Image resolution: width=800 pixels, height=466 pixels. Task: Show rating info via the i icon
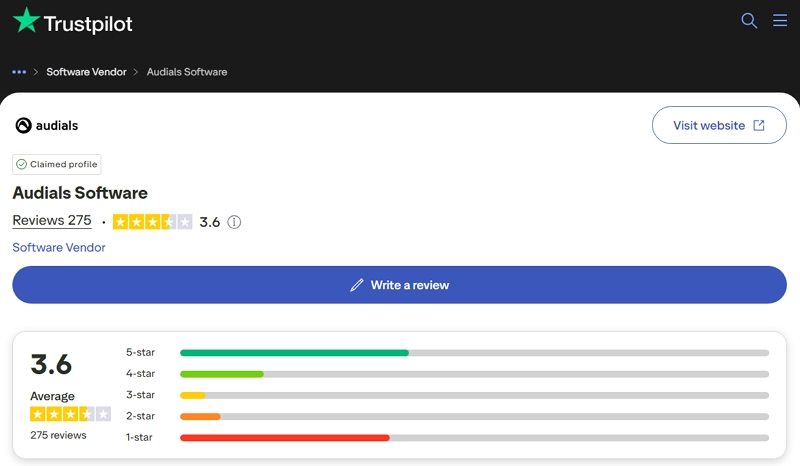(x=234, y=222)
